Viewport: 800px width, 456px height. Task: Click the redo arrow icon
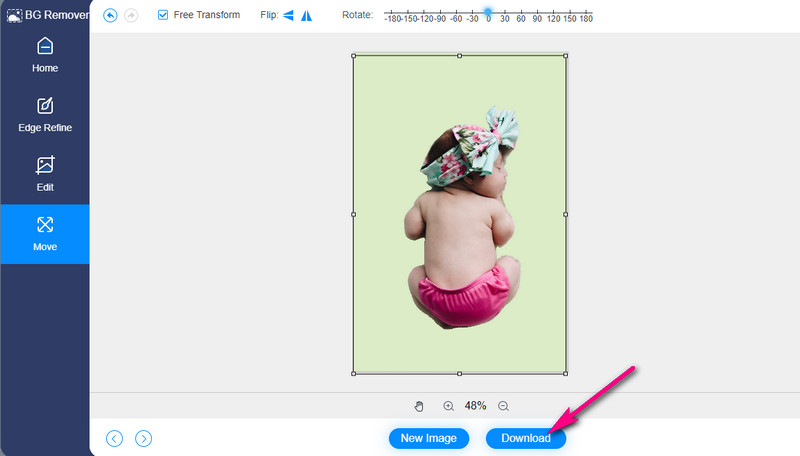131,16
